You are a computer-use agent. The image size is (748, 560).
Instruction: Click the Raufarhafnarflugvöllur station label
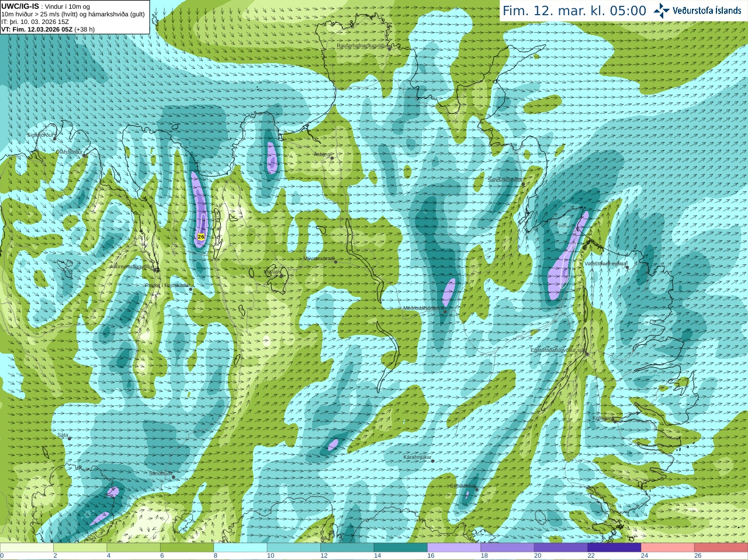tap(362, 45)
